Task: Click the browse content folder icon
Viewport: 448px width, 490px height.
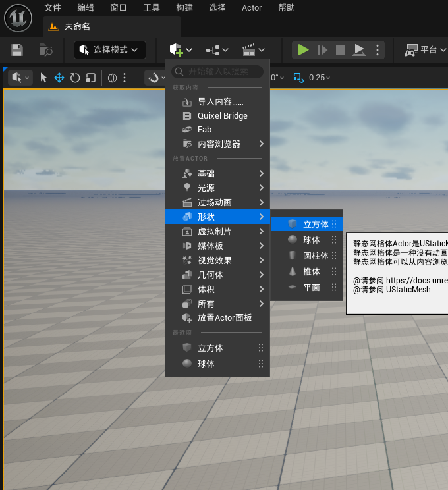Action: [45, 50]
